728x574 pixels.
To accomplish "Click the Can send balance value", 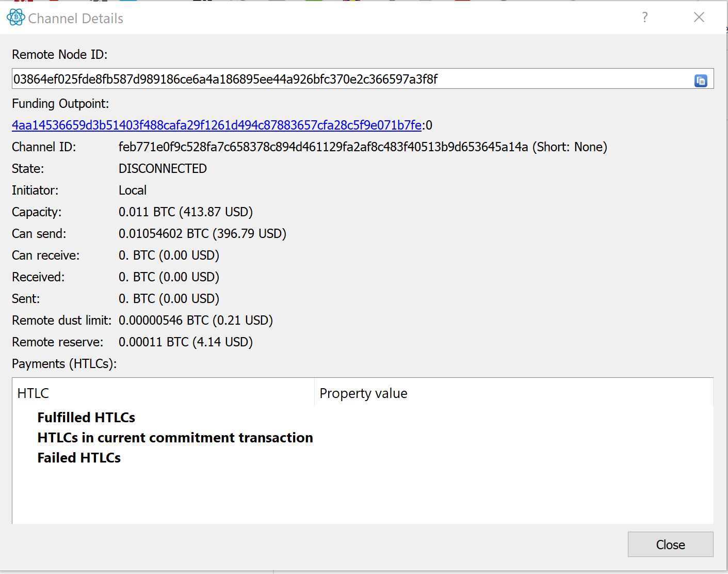I will pos(202,233).
